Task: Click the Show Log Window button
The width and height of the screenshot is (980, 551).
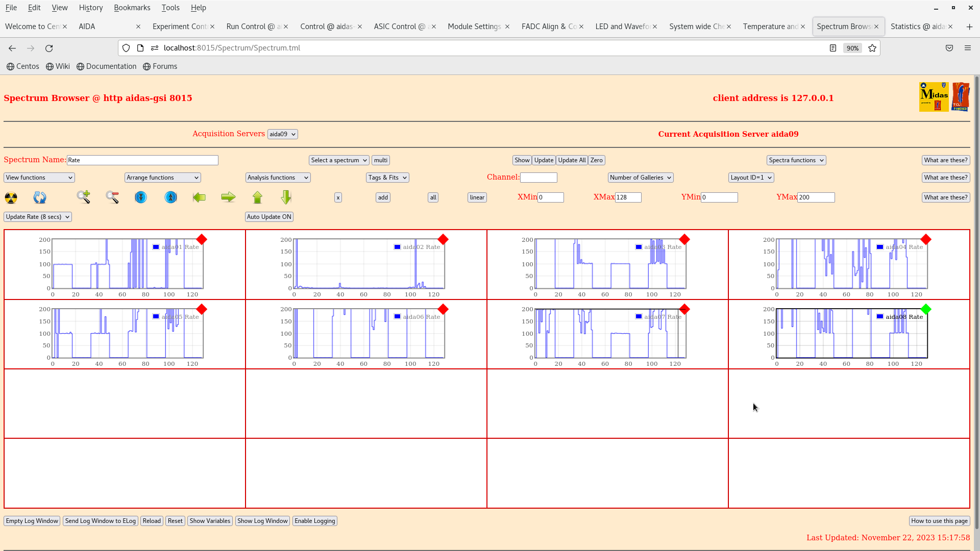Action: [x=262, y=521]
